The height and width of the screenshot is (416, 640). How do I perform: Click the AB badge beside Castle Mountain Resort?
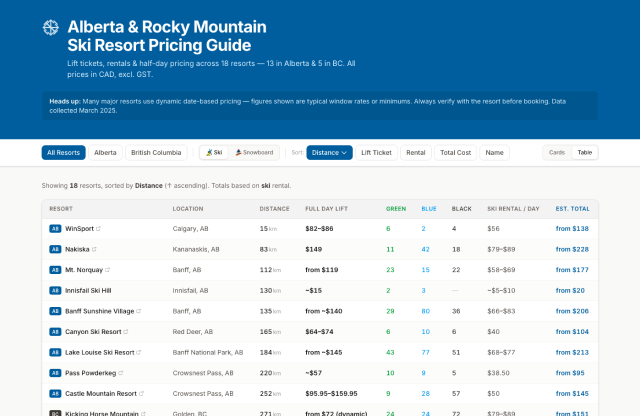pyautogui.click(x=55, y=394)
